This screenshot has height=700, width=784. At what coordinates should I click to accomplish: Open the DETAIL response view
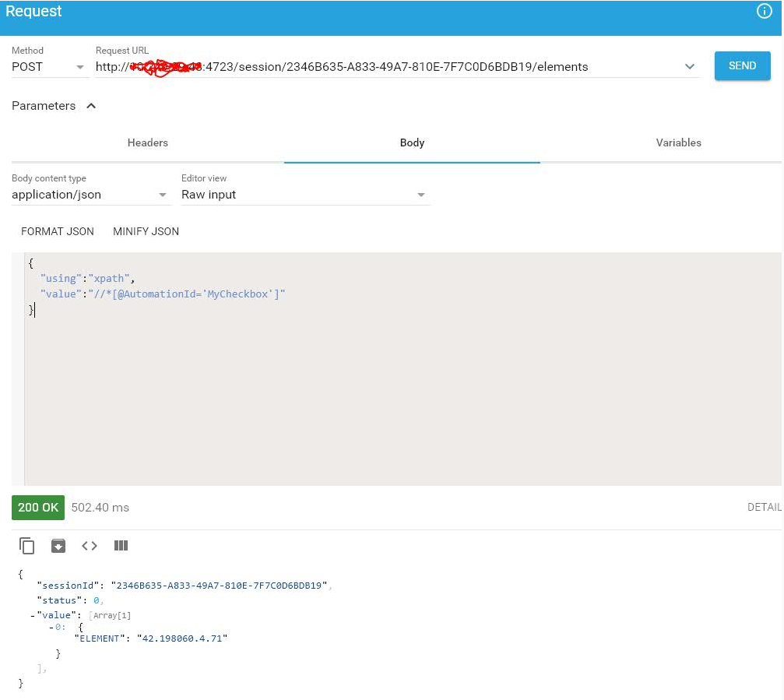pos(764,507)
